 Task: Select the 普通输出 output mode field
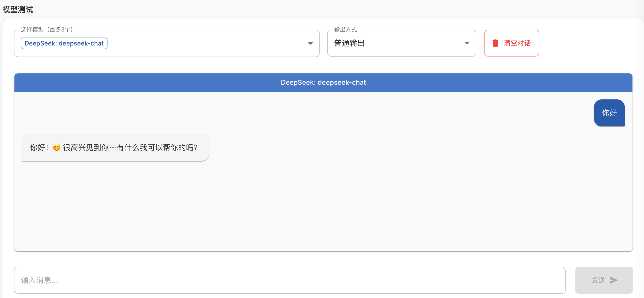click(402, 43)
